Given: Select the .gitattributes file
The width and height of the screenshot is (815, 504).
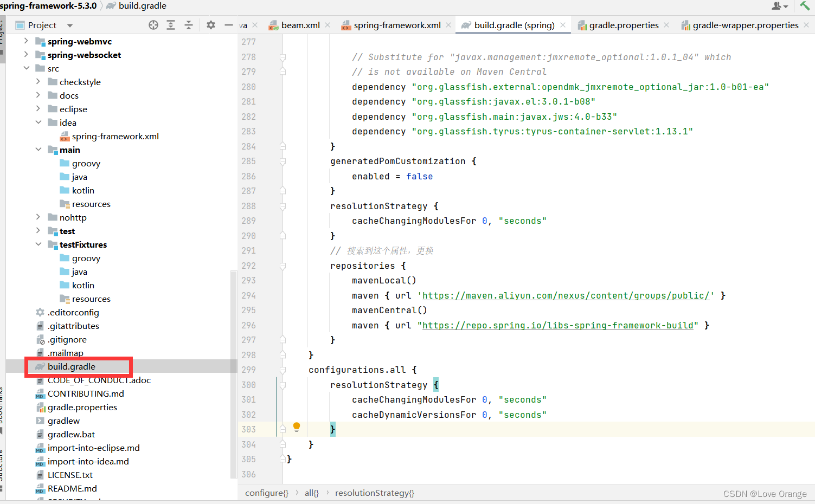Looking at the screenshot, I should tap(73, 326).
